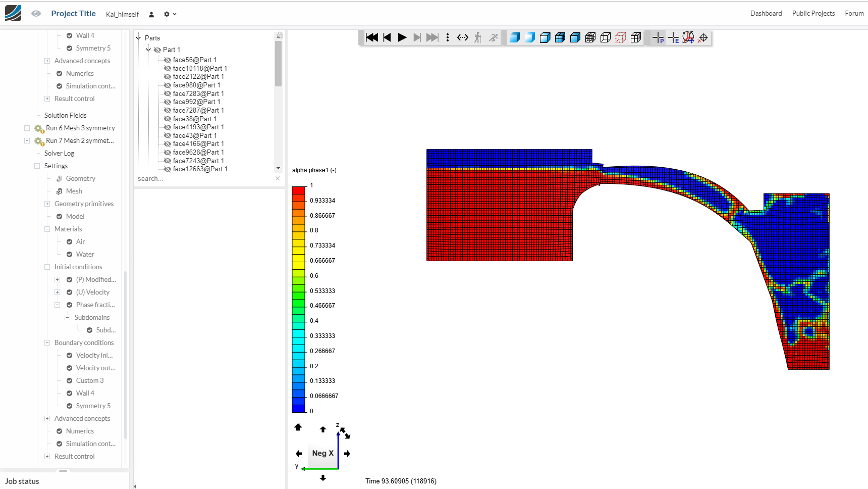Select the red dotted points render mode
Image resolution: width=868 pixels, height=489 pixels.
click(621, 37)
